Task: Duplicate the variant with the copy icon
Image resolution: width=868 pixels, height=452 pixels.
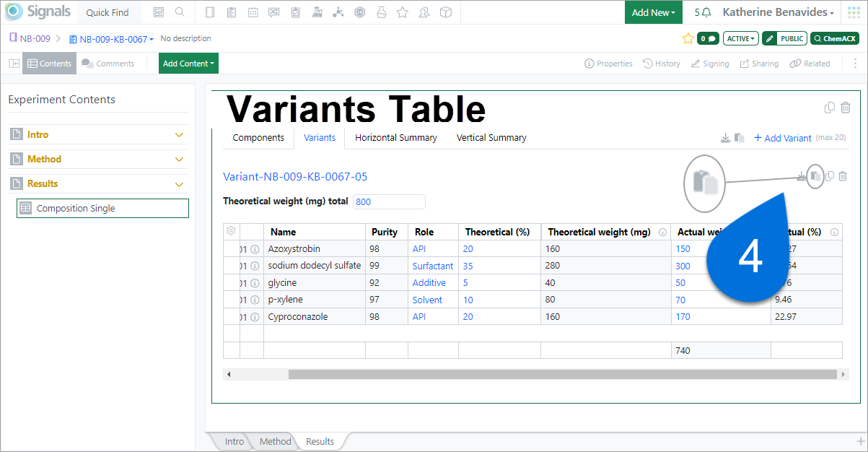Action: (829, 176)
